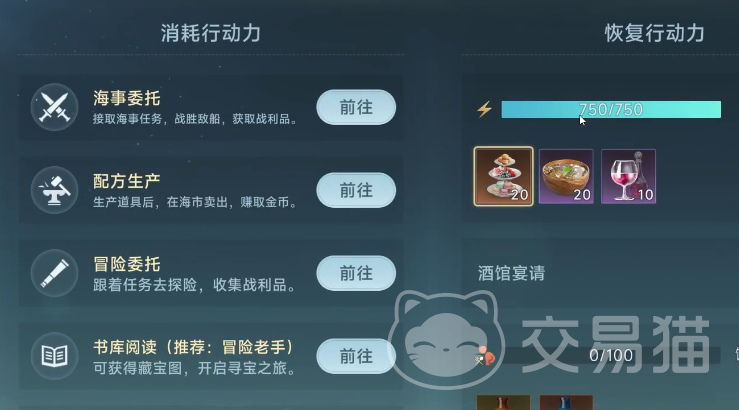Click the orange bottle item thumbnail

tap(503, 402)
